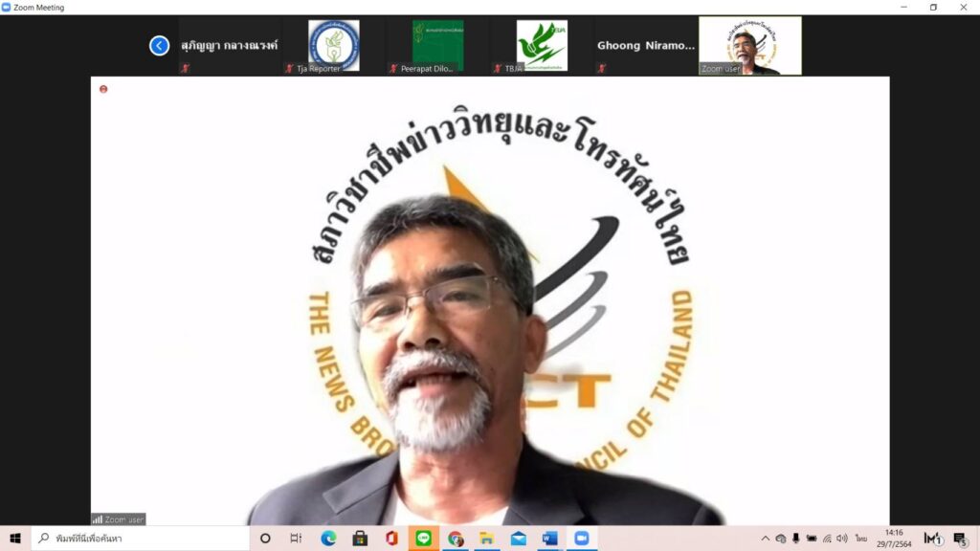Open Microsoft Store from taskbar

[x=360, y=539]
